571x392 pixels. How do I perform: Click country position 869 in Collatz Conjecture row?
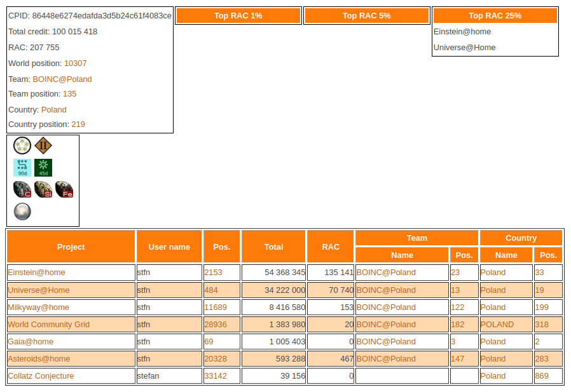(542, 375)
